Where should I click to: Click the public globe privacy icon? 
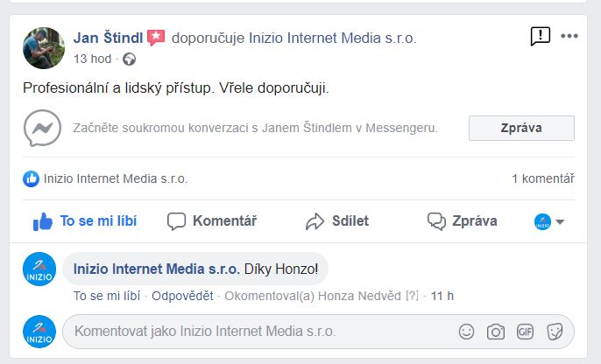pos(129,59)
